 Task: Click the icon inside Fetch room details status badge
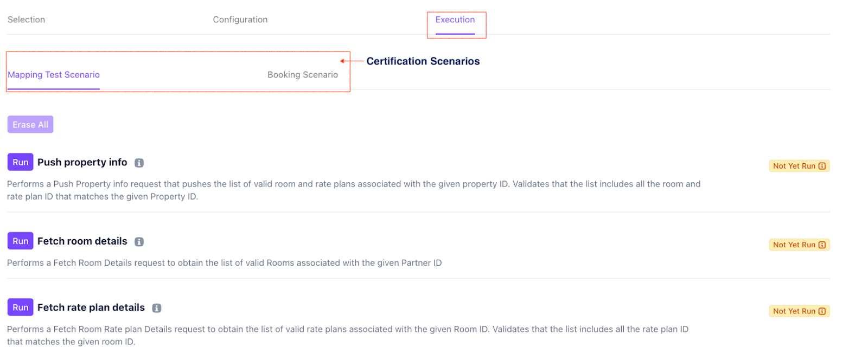[x=822, y=245]
